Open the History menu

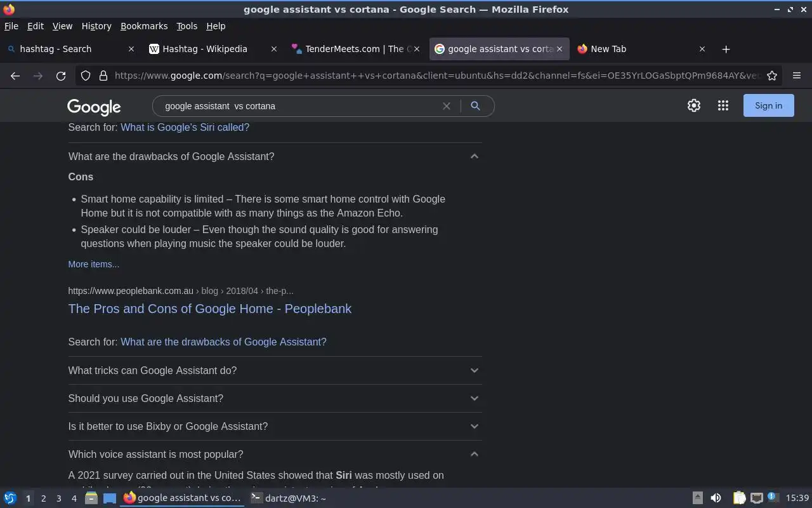click(x=96, y=26)
